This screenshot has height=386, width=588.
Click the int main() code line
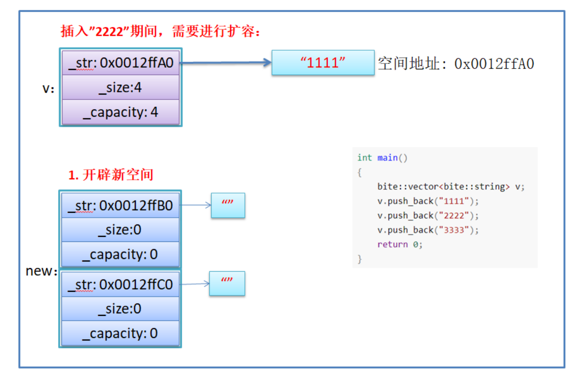pyautogui.click(x=382, y=157)
